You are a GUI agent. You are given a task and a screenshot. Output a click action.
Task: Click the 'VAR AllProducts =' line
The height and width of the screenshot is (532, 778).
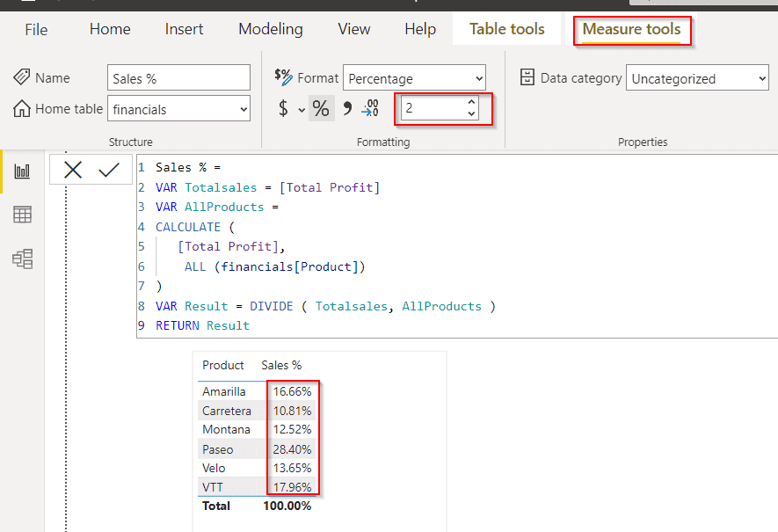[217, 207]
